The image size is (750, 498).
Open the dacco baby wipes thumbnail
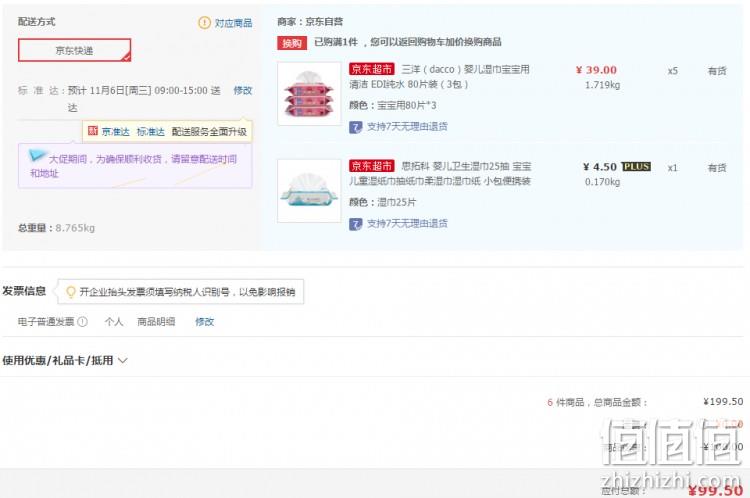[309, 94]
